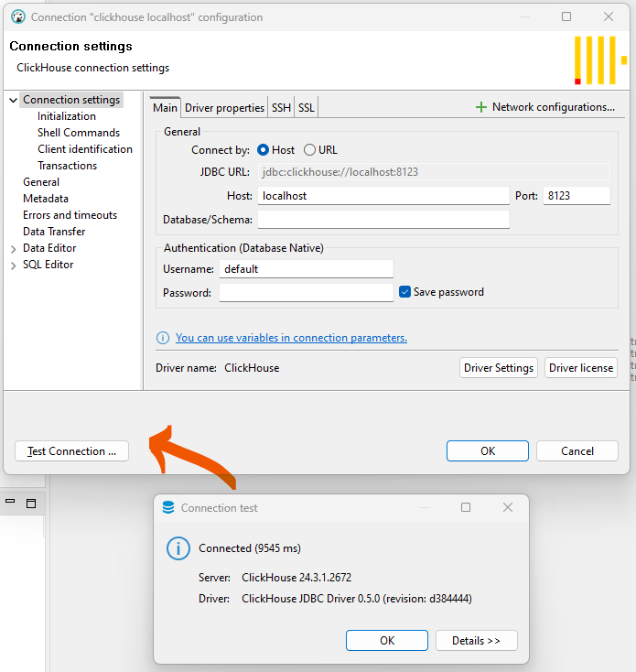
Task: Click the database icon in Connection test title bar
Action: point(168,507)
